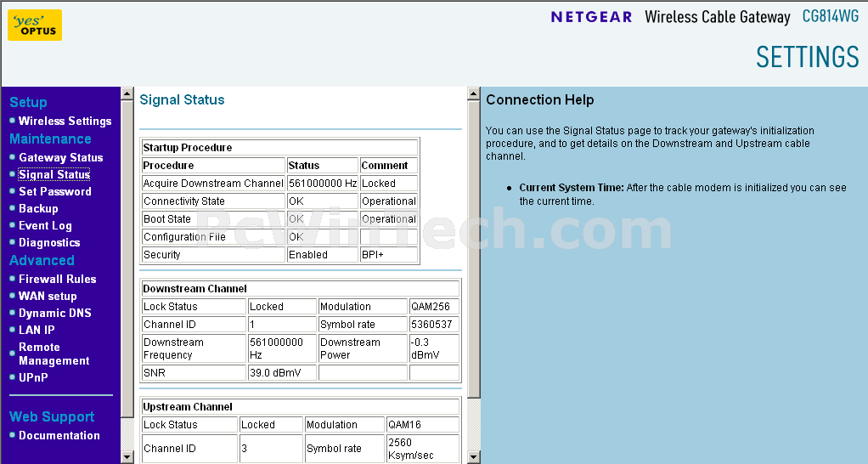Screen dimensions: 868x464
Task: Click the Signal Status pane scrollbar thumb
Action: 473,249
